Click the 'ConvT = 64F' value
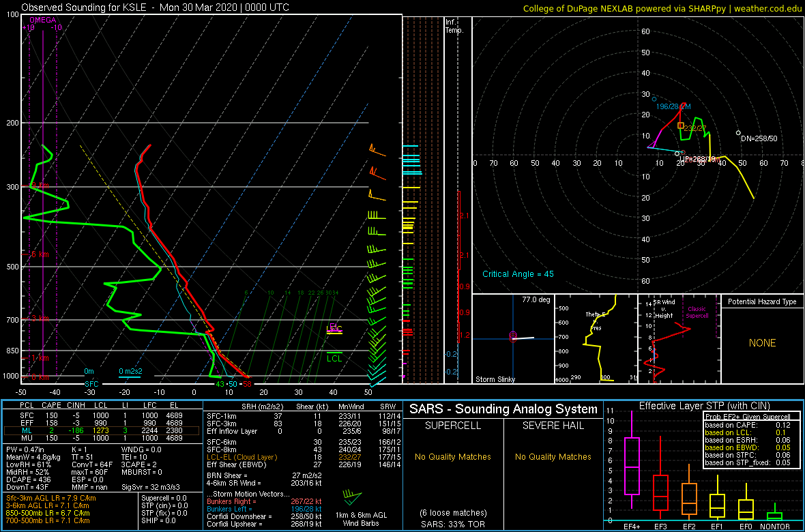The height and width of the screenshot is (532, 805). coord(93,464)
